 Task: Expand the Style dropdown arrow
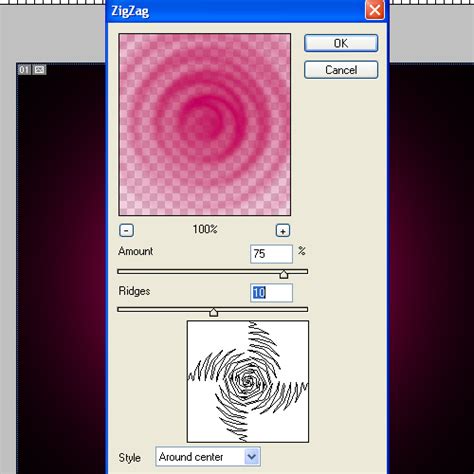pyautogui.click(x=252, y=457)
